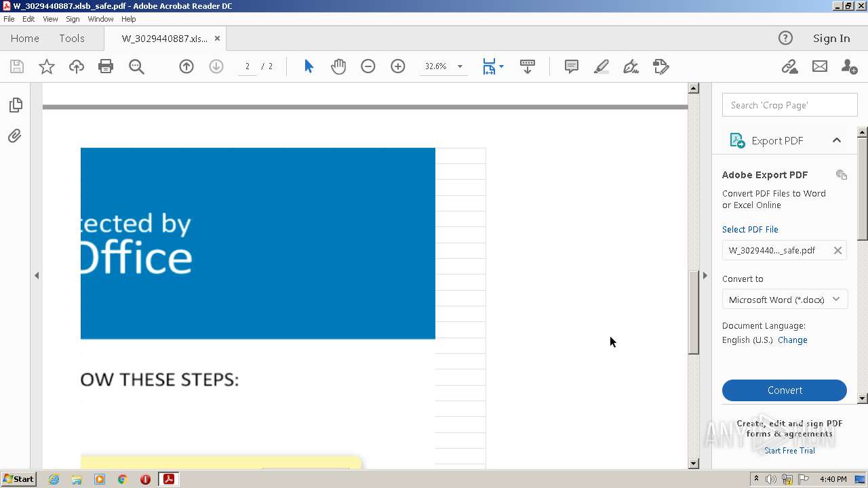
Task: Activate the Hand pan tool
Action: (x=338, y=66)
